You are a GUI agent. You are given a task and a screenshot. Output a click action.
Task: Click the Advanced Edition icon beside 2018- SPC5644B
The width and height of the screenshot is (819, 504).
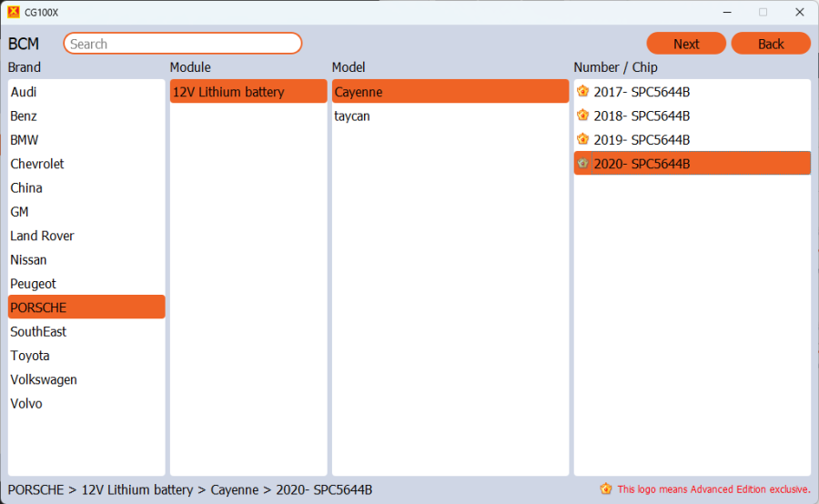583,116
